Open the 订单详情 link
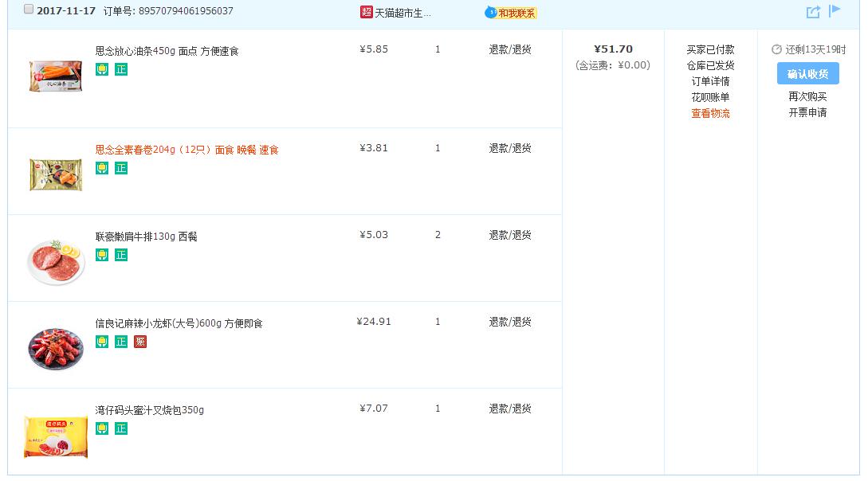Image resolution: width=868 pixels, height=481 pixels. [710, 81]
